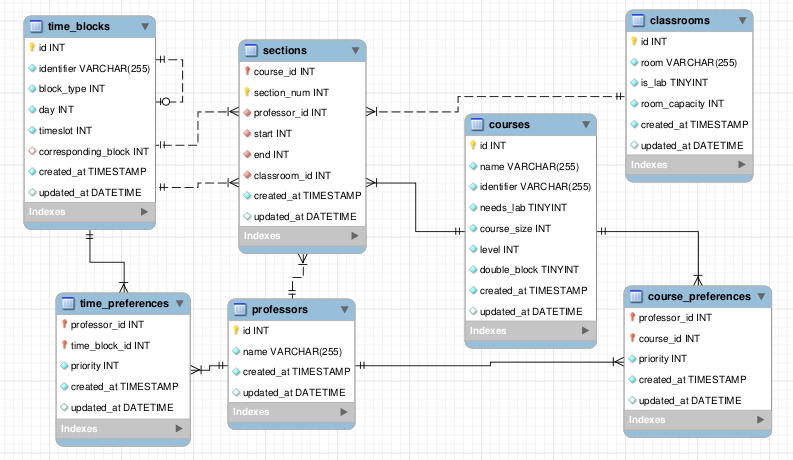Viewport: 793px width, 460px height.
Task: Collapse the classrooms table header arrow
Action: click(x=742, y=21)
